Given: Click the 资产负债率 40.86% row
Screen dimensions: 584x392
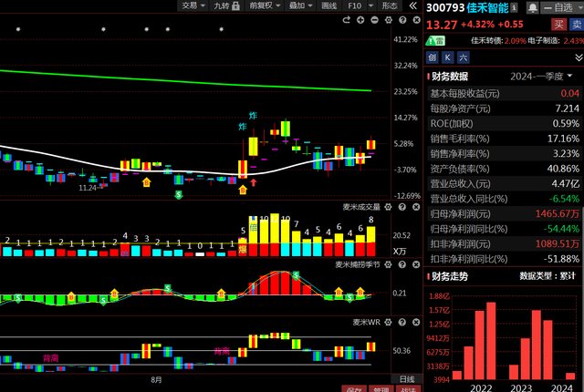Looking at the screenshot, I should 505,169.
